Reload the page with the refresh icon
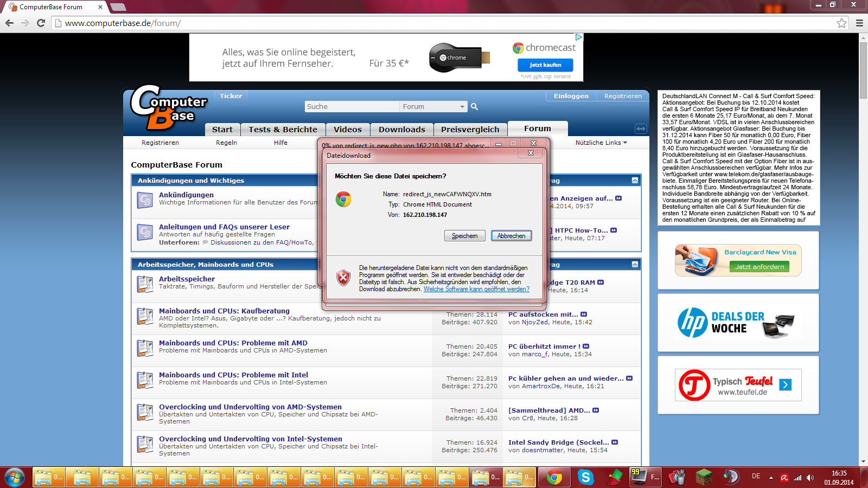This screenshot has height=488, width=868. (41, 23)
